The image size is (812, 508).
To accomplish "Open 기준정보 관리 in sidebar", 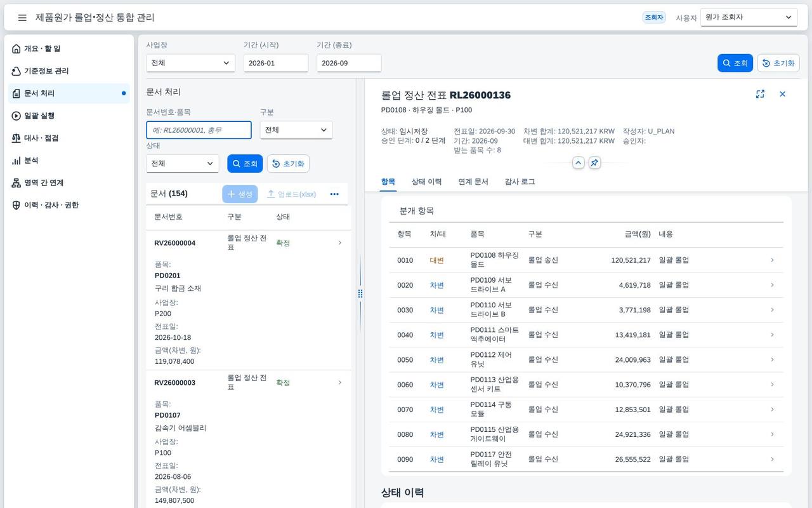I will click(69, 71).
